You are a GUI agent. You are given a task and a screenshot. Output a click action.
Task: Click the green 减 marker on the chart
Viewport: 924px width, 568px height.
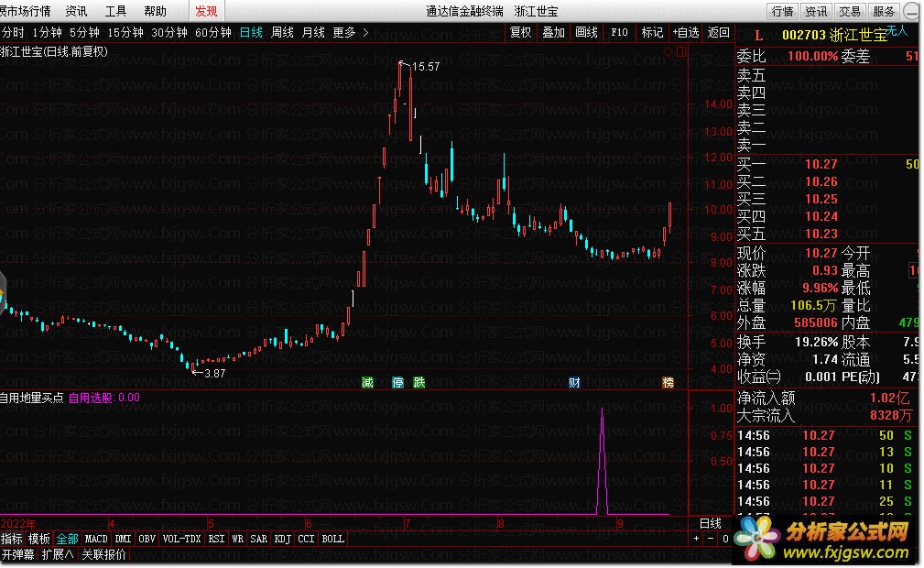[x=368, y=383]
